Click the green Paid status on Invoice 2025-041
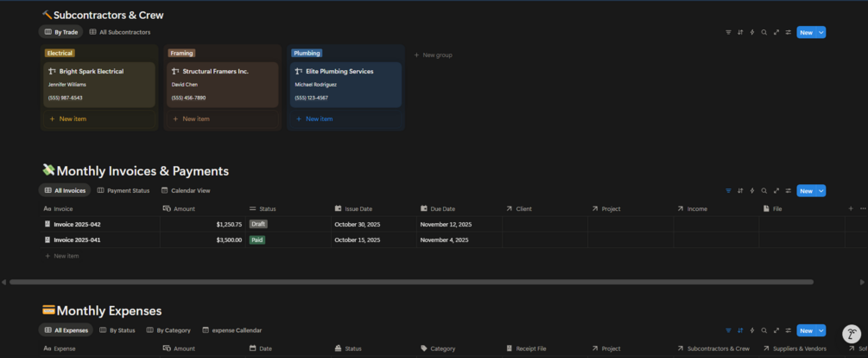The height and width of the screenshot is (358, 868). [x=257, y=240]
